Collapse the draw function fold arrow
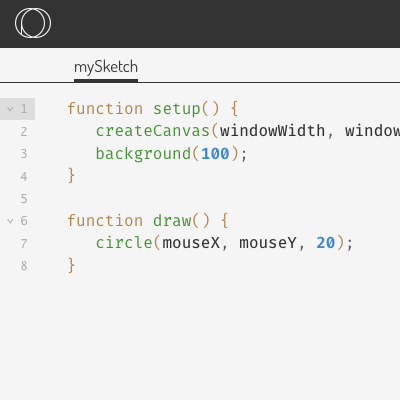This screenshot has width=400, height=400. [x=10, y=221]
